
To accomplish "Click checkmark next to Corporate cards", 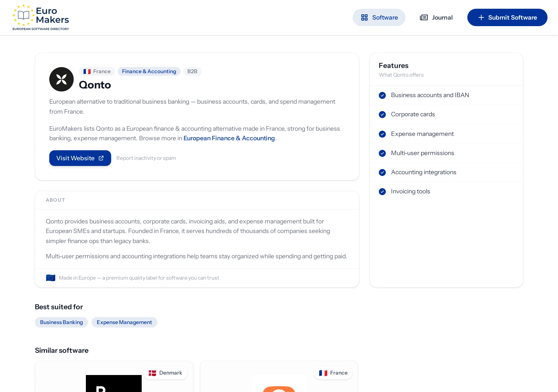I will (382, 114).
